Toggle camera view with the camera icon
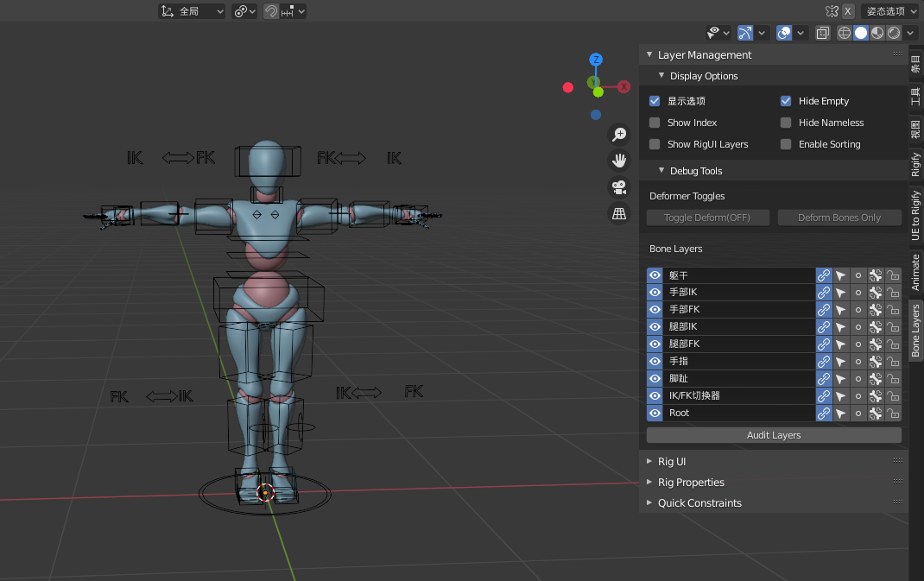 pyautogui.click(x=619, y=186)
